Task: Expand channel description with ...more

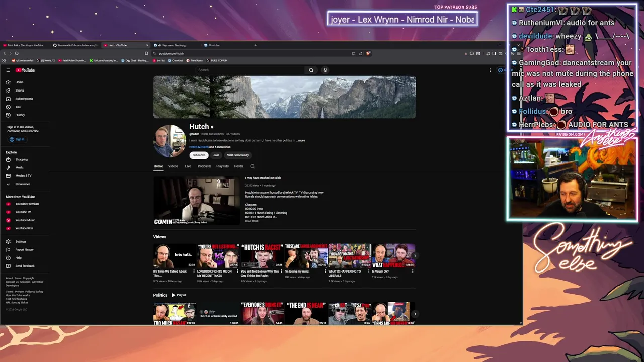Action: (301, 140)
